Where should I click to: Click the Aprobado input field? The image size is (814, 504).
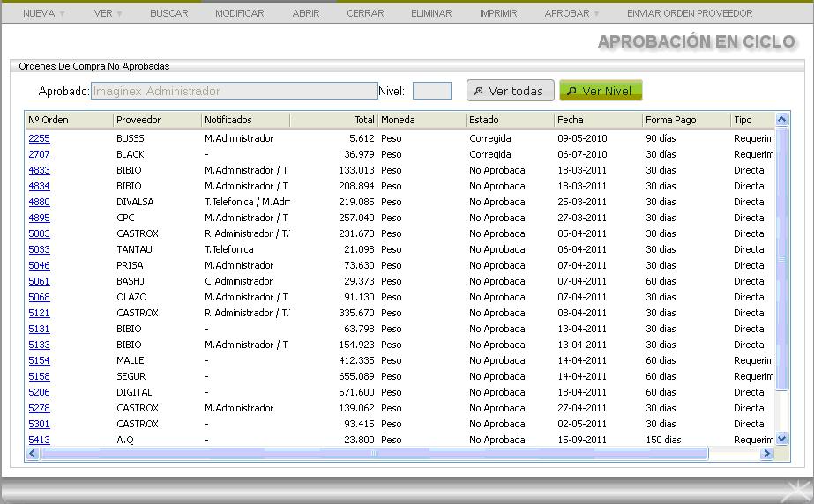point(234,91)
